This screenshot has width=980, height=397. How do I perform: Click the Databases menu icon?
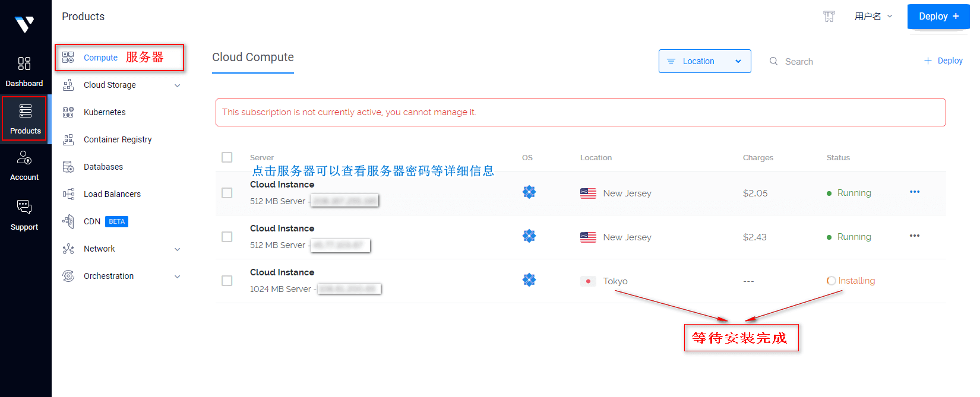[68, 167]
